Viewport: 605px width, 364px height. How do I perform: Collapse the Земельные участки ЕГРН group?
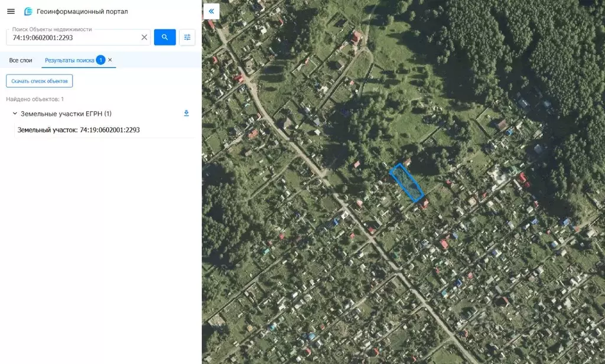(x=15, y=113)
